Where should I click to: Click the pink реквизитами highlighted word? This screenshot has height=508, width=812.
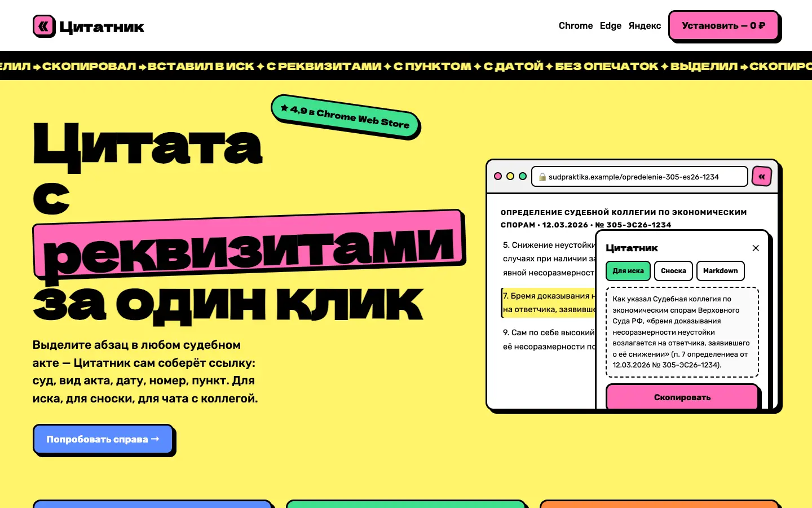[248, 244]
